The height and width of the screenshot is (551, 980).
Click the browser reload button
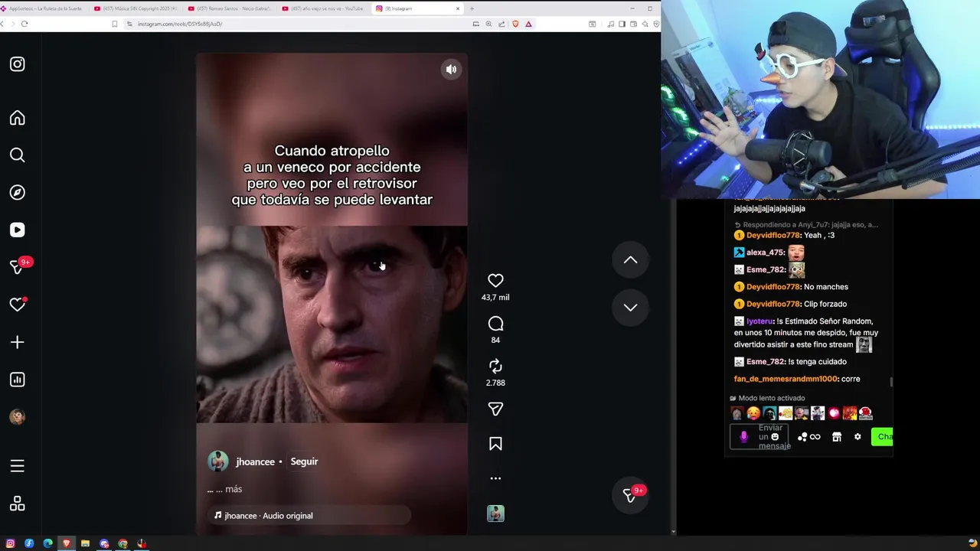point(24,24)
